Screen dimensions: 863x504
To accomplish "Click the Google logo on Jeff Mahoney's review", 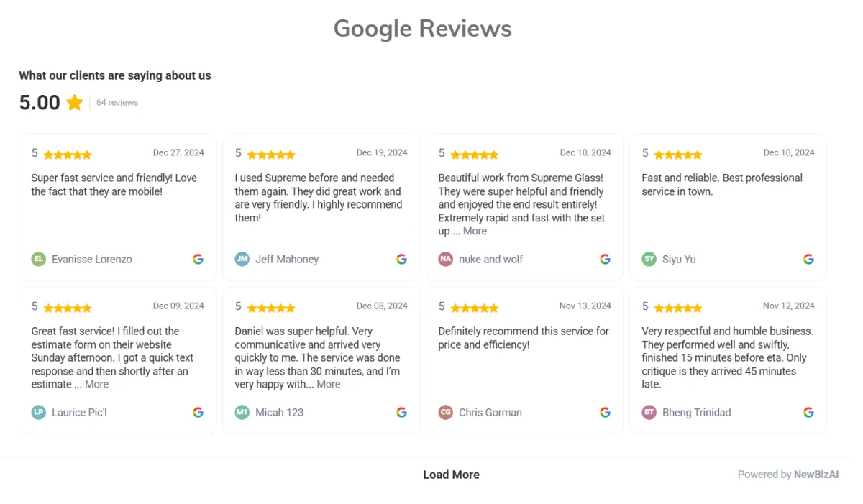I will point(402,259).
